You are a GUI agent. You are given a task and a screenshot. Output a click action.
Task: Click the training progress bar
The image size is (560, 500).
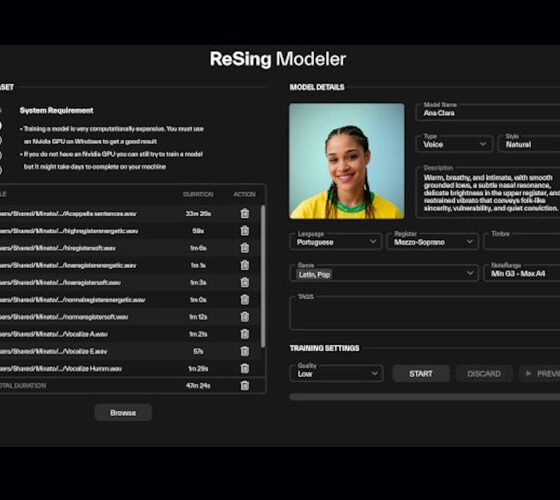(425, 397)
